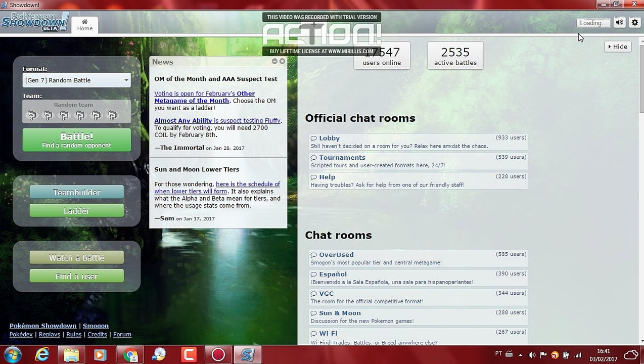Open Windows Media Player from taskbar
The height and width of the screenshot is (364, 644).
100,355
